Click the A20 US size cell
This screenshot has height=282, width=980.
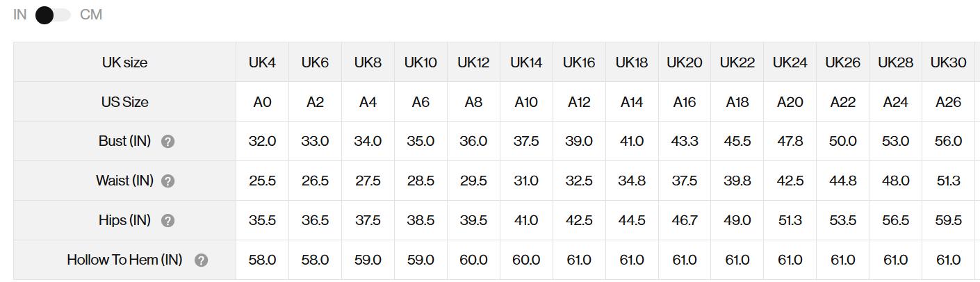pos(790,102)
